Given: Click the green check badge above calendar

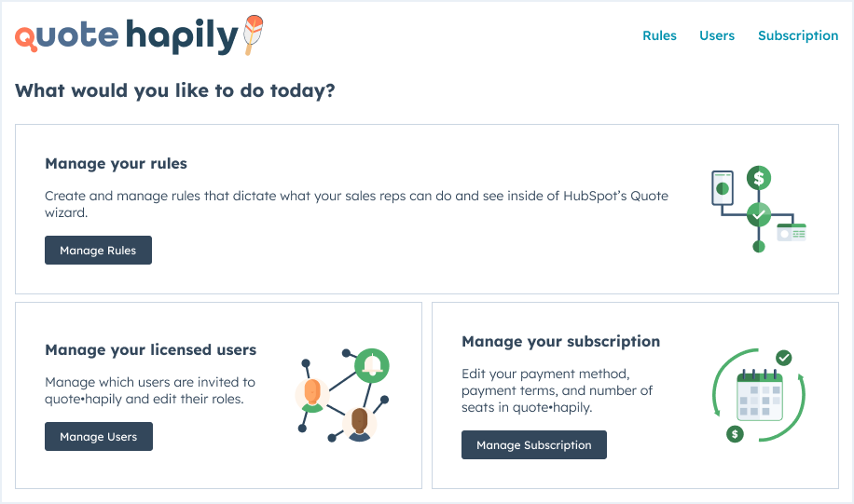Looking at the screenshot, I should pos(784,358).
